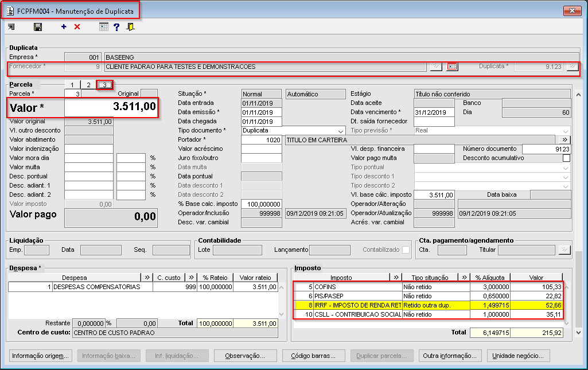
Task: Click red grid icon beside Fornecedor field
Action: 452,67
